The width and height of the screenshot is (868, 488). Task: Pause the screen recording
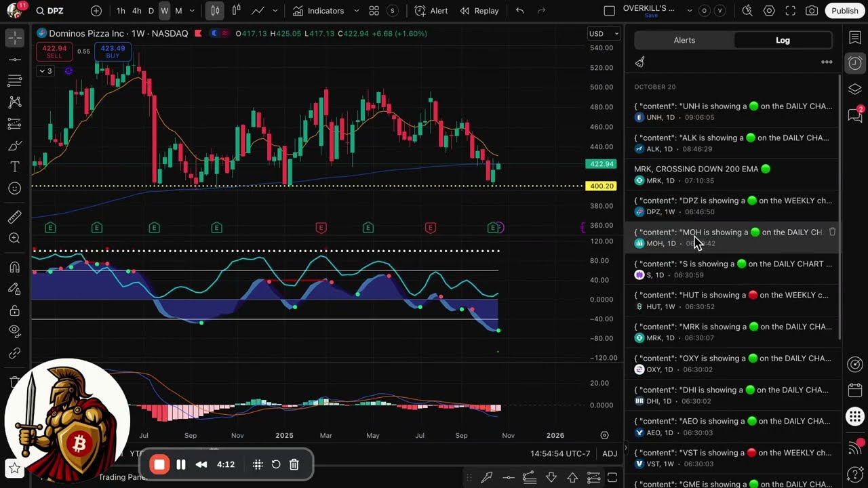tap(181, 464)
